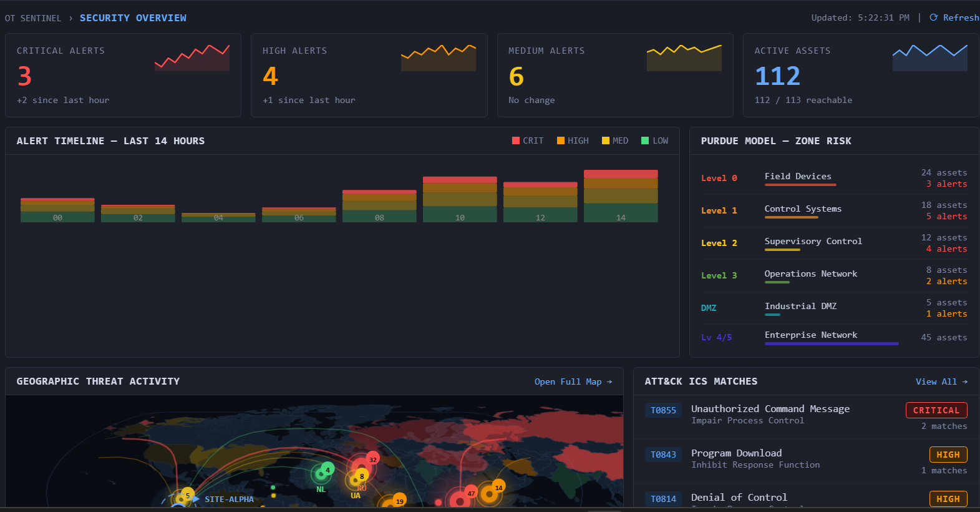Toggle the LOW legend swatch
The height and width of the screenshot is (512, 980).
tap(645, 140)
